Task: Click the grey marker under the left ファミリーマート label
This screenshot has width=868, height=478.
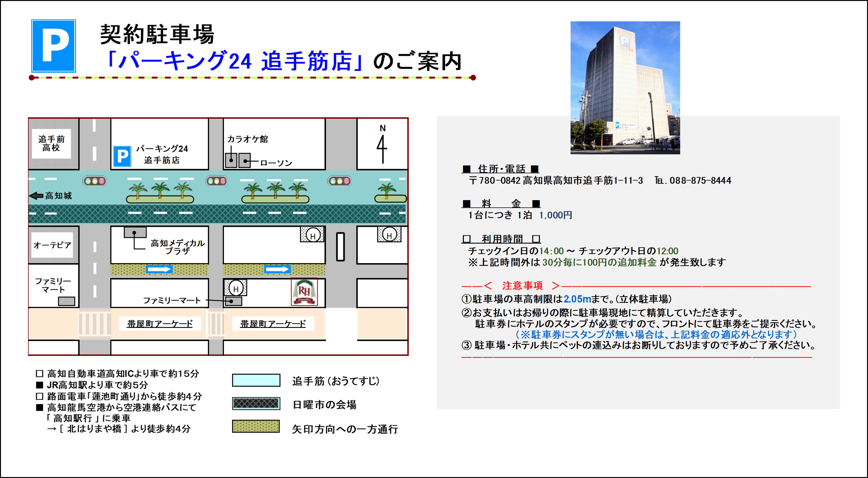Action: coord(67,301)
